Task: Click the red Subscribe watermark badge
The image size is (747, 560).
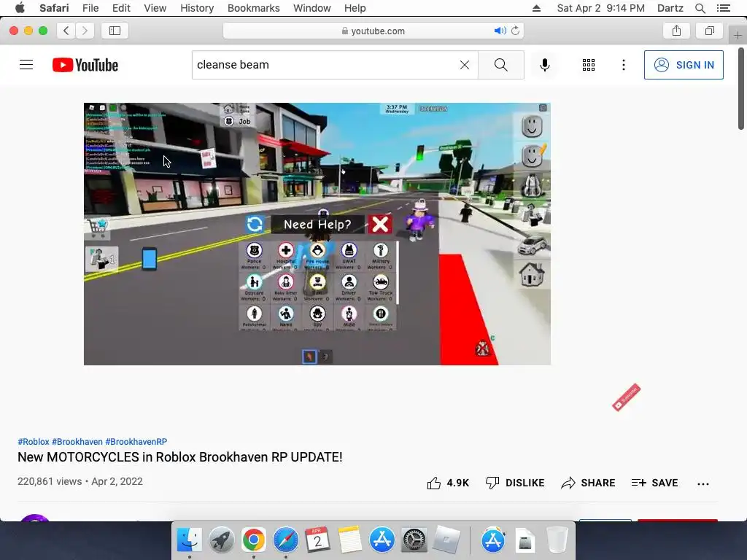Action: pyautogui.click(x=627, y=397)
